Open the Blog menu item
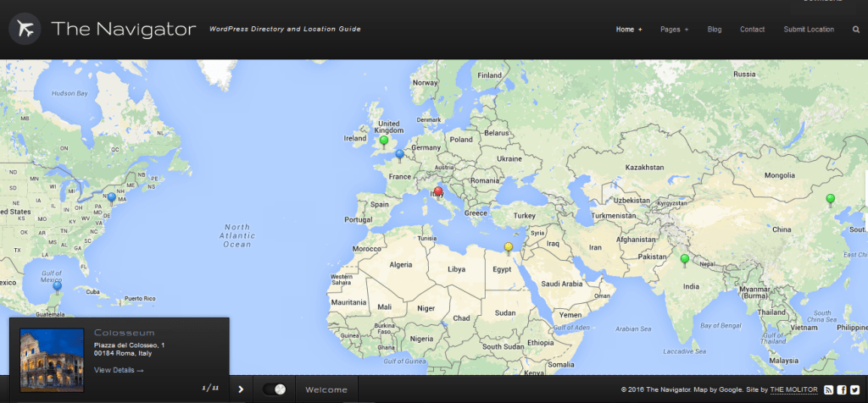The width and height of the screenshot is (868, 403). 714,30
